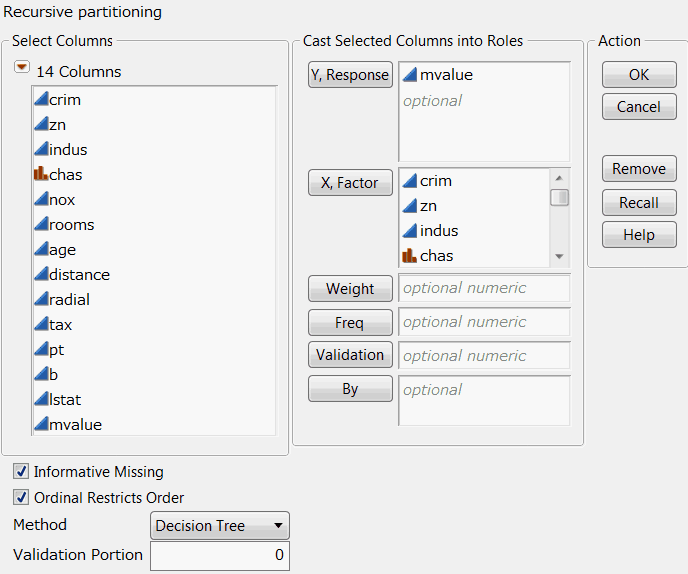This screenshot has height=574, width=688.
Task: Click the nominal bar icon beside chas
Action: click(x=41, y=175)
